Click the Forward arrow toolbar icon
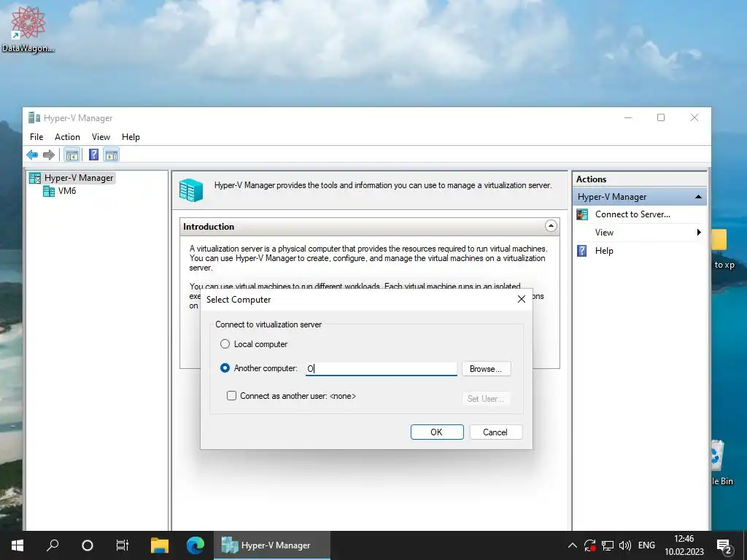Viewport: 747px width, 560px height. click(x=49, y=155)
